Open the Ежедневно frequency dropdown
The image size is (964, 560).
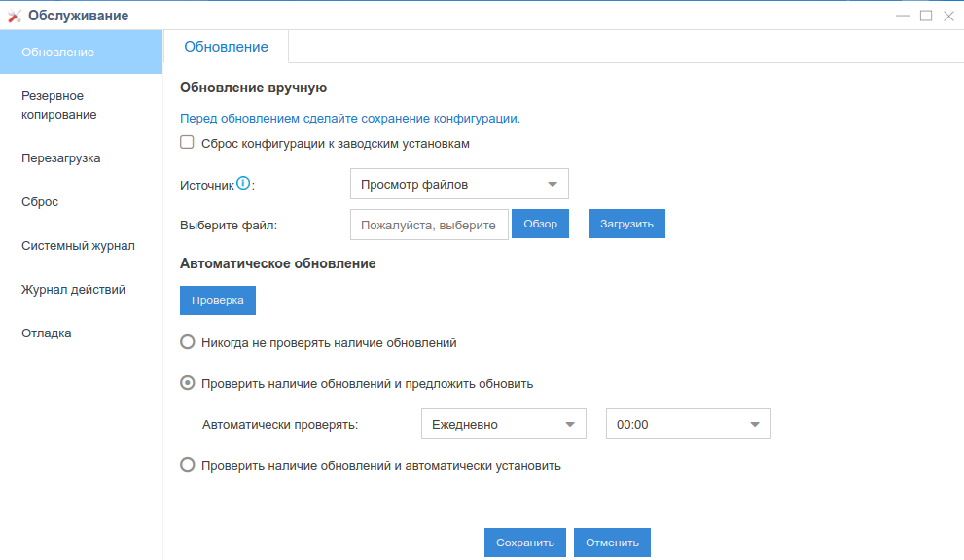click(x=504, y=424)
